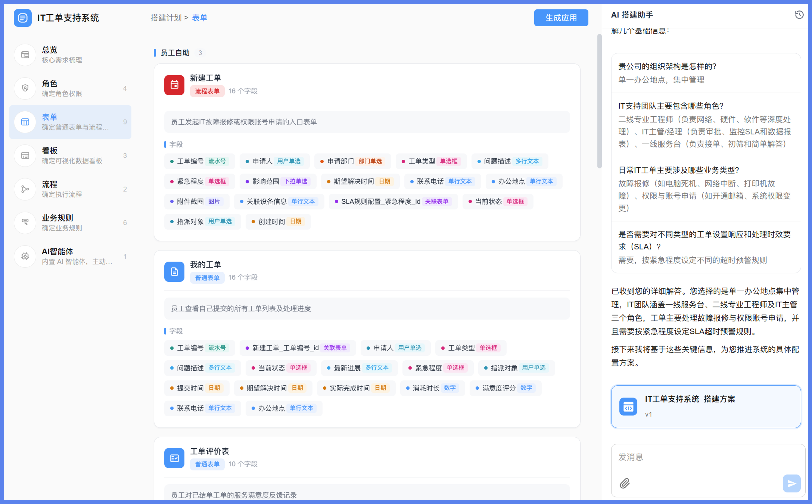812x504 pixels.
Task: Click the 日常IT工单主要涉及哪些业务类型 question
Action: (679, 170)
